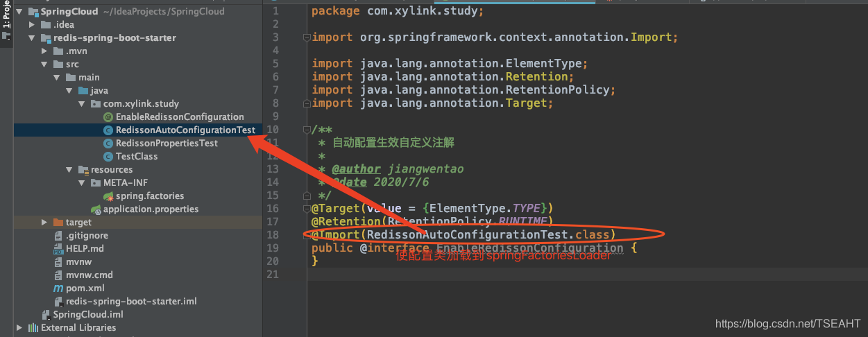
Task: Collapse the main folder arrow
Action: (x=57, y=78)
